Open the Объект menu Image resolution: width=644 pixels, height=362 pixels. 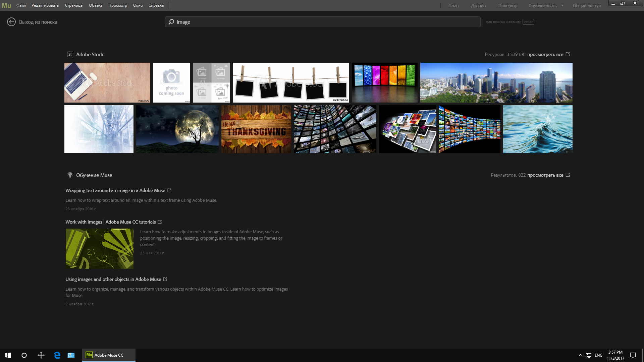96,5
